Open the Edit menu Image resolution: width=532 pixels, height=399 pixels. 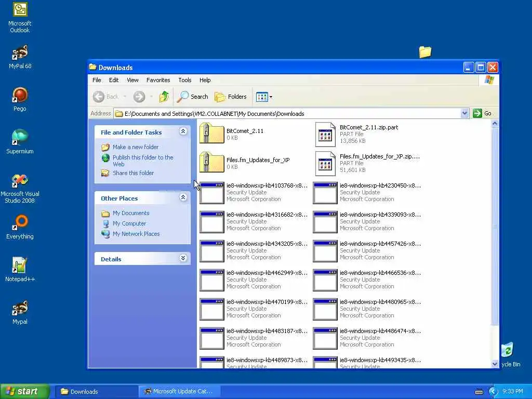coord(114,80)
